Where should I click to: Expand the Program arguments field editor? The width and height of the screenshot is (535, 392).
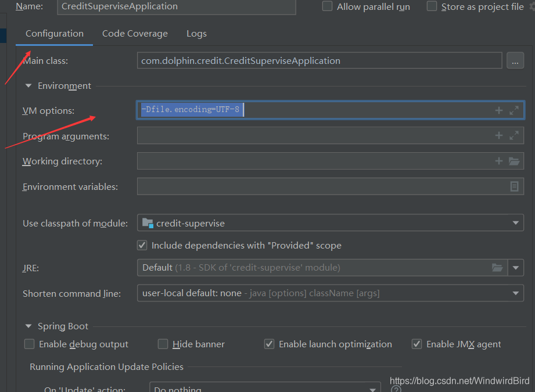(514, 135)
